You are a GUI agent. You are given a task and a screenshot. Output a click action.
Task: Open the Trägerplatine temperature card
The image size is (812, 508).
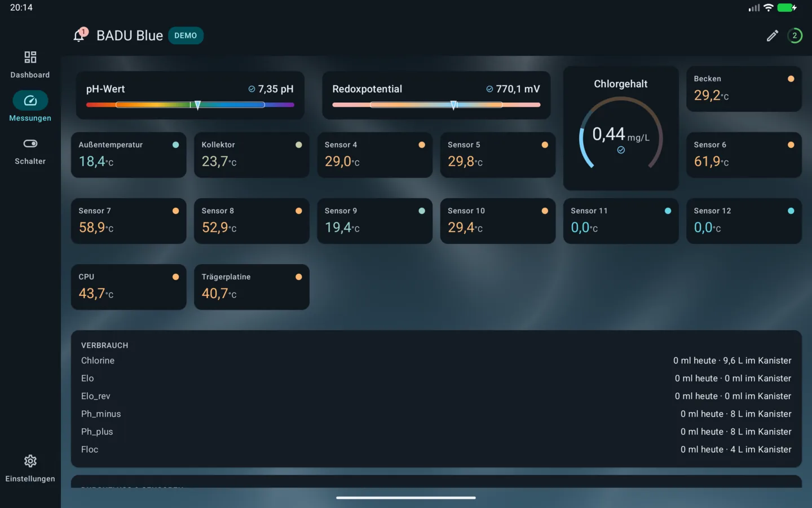tap(251, 287)
